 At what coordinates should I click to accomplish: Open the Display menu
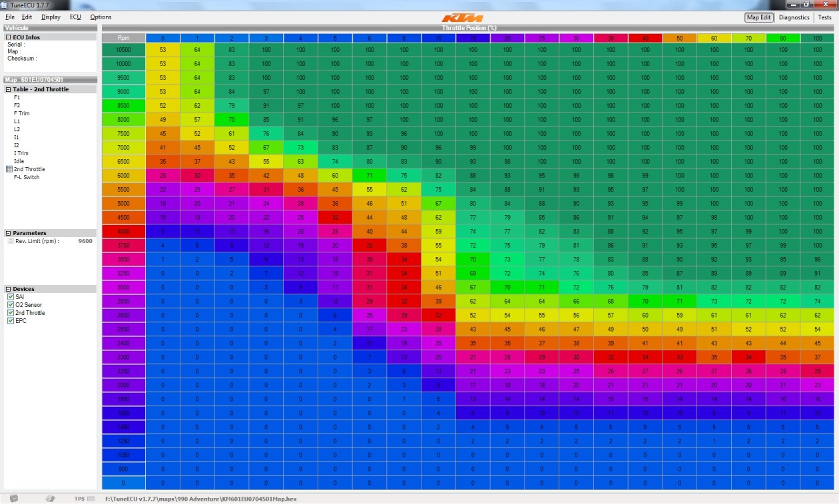coord(51,17)
